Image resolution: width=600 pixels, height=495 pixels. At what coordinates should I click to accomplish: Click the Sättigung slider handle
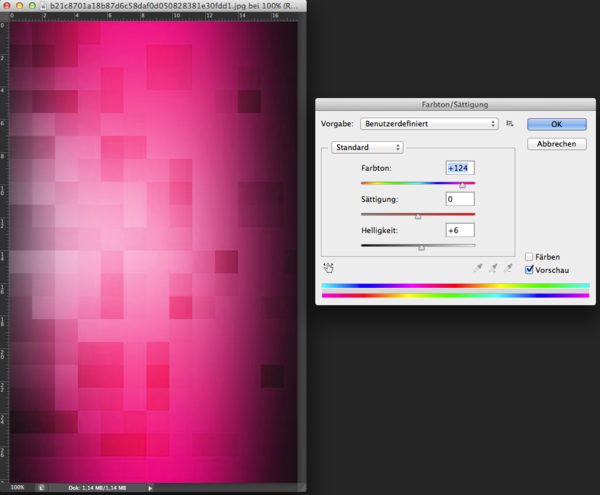tap(418, 217)
